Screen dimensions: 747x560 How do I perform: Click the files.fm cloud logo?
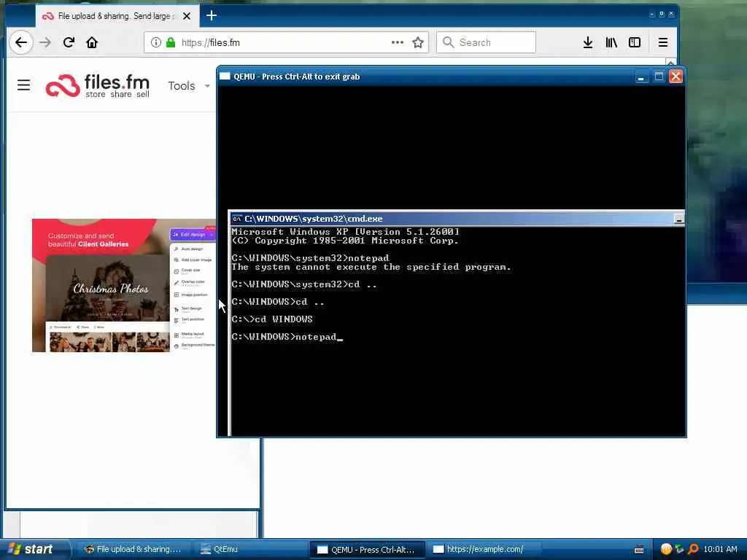click(63, 86)
